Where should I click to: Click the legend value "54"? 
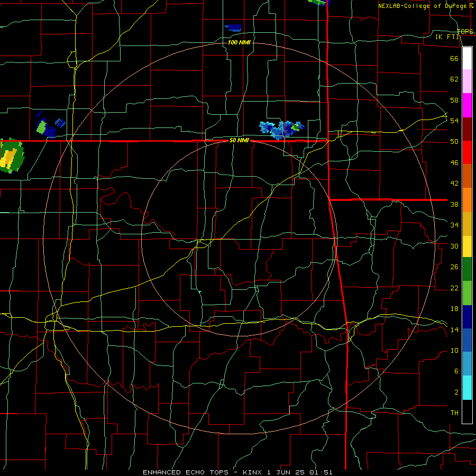pyautogui.click(x=454, y=121)
